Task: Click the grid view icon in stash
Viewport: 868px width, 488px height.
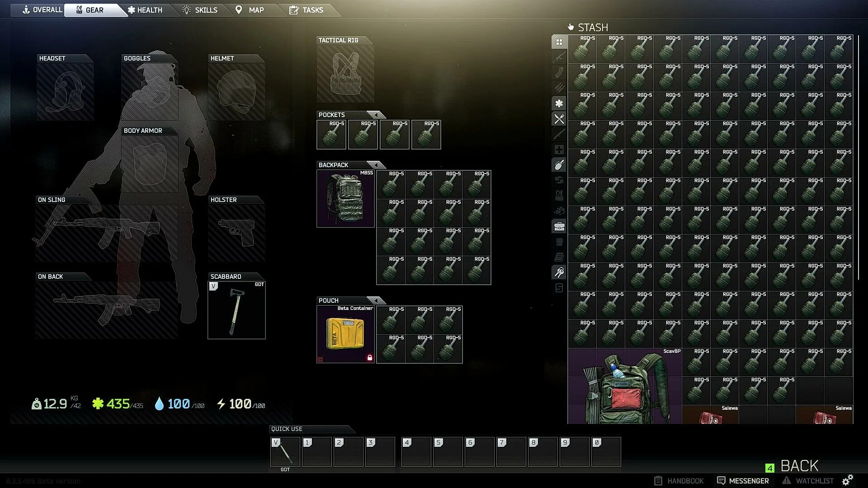Action: [x=560, y=41]
